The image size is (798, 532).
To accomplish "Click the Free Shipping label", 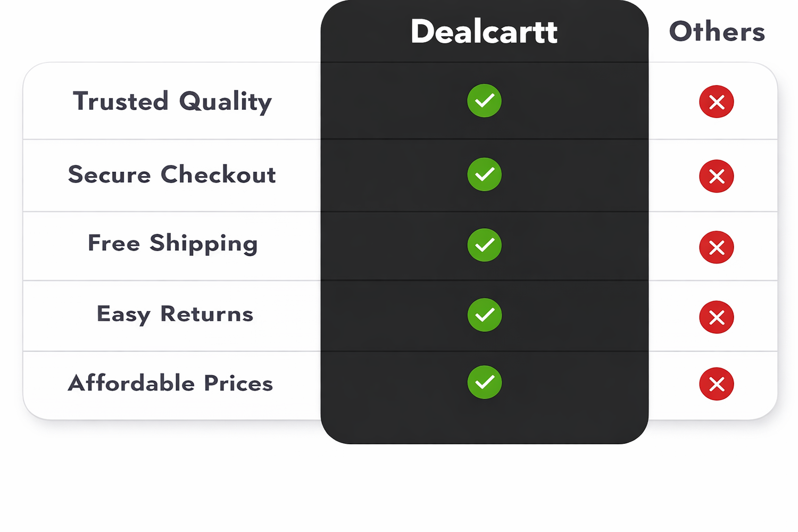I will click(172, 244).
